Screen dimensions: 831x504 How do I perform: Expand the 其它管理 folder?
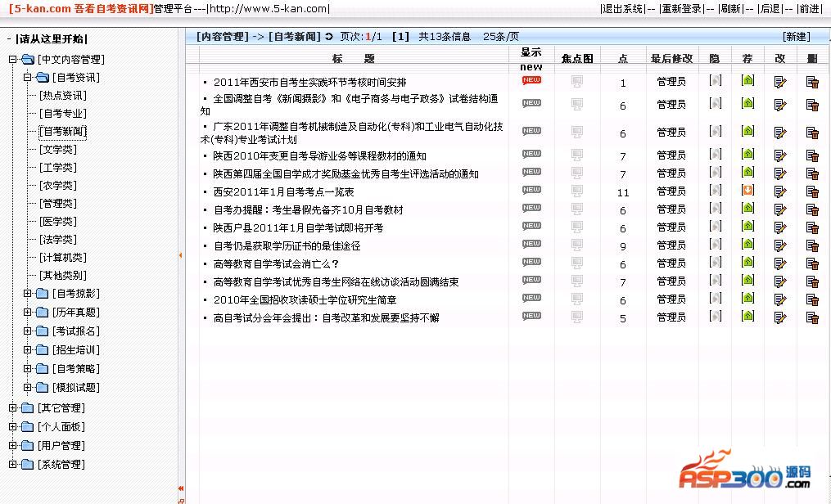click(13, 408)
